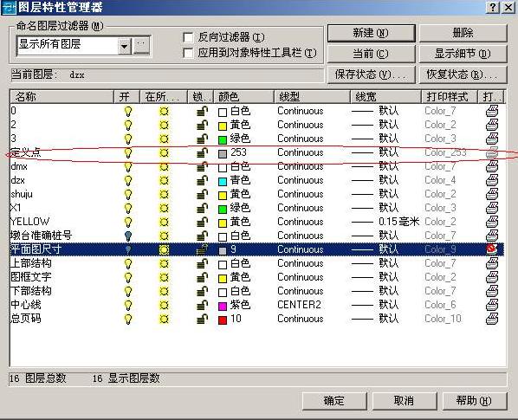The height and width of the screenshot is (420, 518).
Task: Click 显示细节 button
Action: [463, 54]
